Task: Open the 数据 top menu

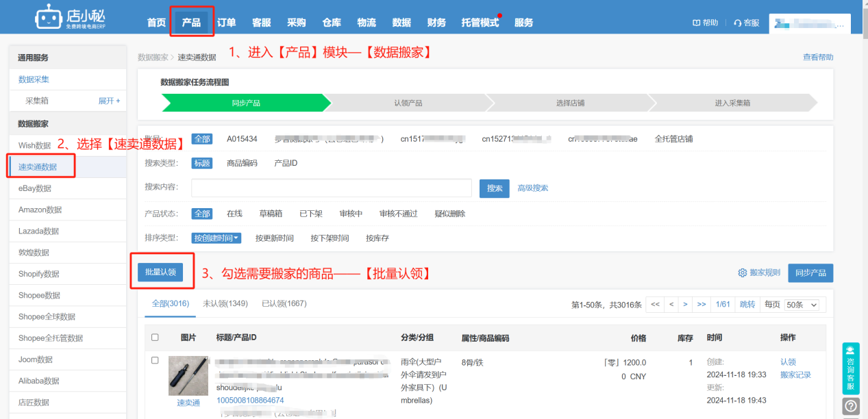Action: pos(401,23)
